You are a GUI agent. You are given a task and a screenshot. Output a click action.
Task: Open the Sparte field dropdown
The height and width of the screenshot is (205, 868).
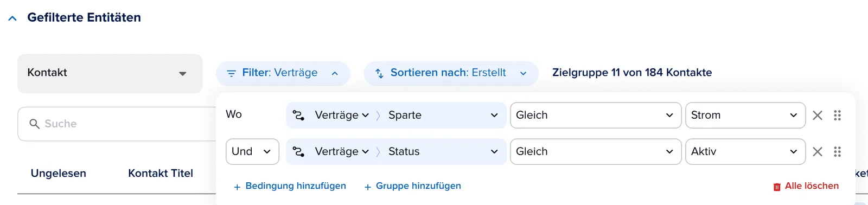[443, 115]
